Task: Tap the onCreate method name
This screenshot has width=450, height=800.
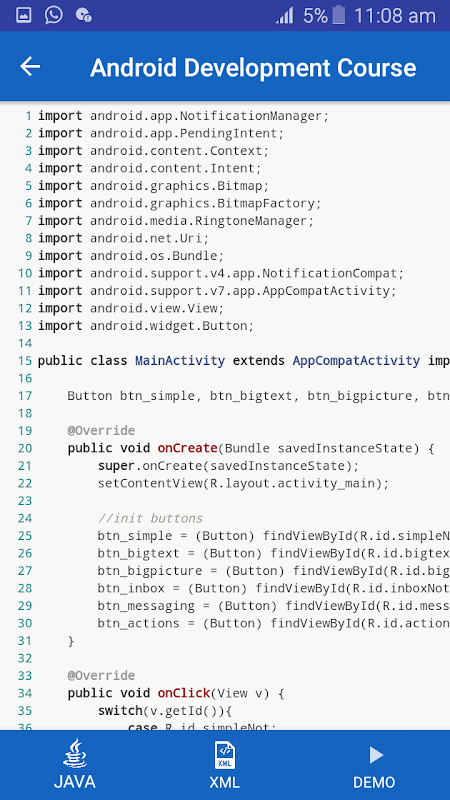Action: [187, 448]
